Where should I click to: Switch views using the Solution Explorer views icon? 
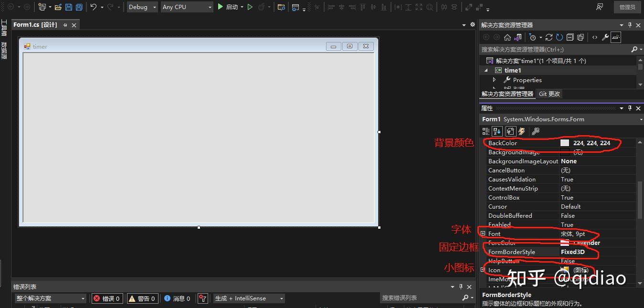pos(517,37)
